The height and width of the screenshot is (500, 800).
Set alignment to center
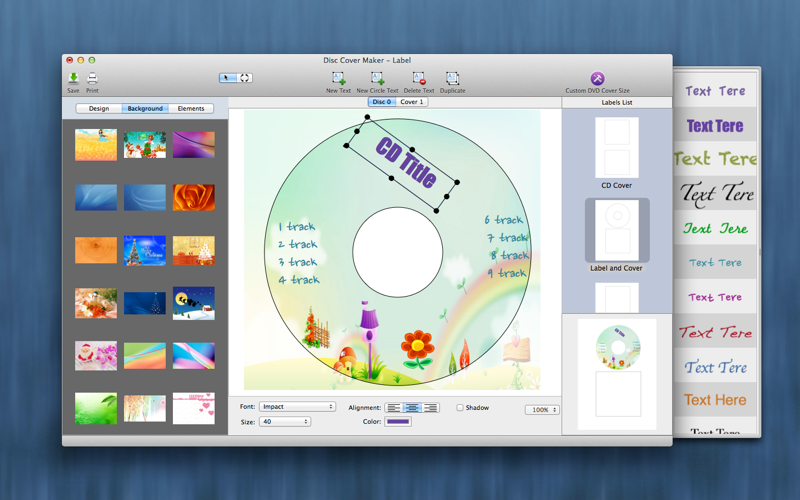pos(412,408)
